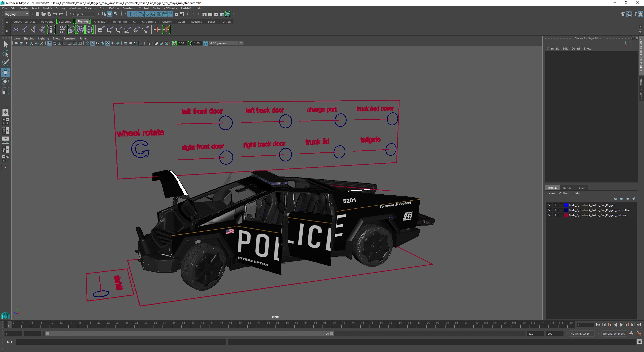Image resolution: width=644 pixels, height=352 pixels.
Task: Toggle playback P on the helpers layer
Action: 555,215
